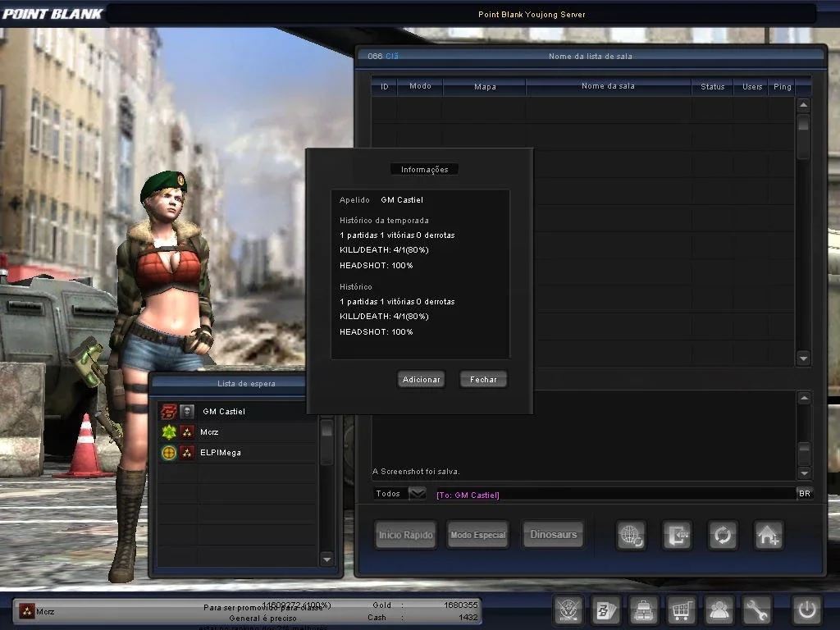Click room list scroll up arrow

(803, 105)
